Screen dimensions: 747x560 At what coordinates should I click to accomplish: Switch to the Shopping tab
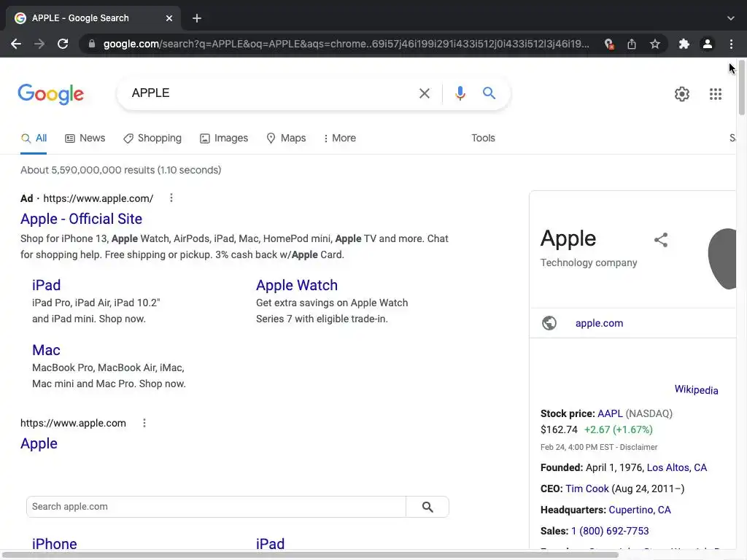pos(152,138)
